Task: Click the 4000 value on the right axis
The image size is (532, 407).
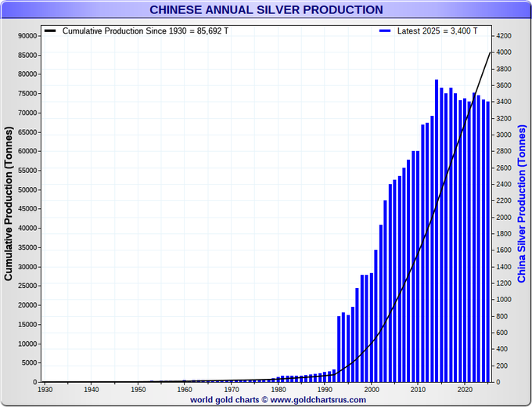Action: pyautogui.click(x=504, y=52)
